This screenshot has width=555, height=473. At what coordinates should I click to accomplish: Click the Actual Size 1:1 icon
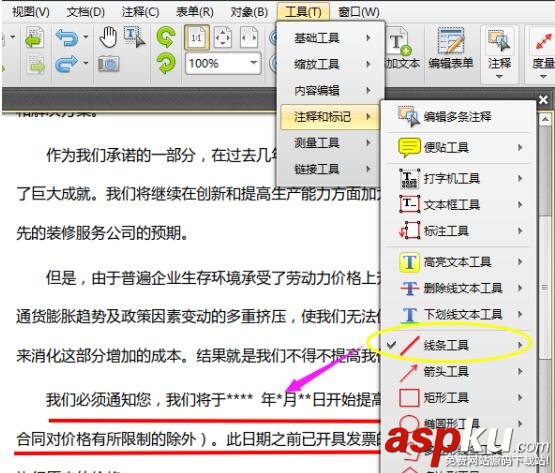197,37
